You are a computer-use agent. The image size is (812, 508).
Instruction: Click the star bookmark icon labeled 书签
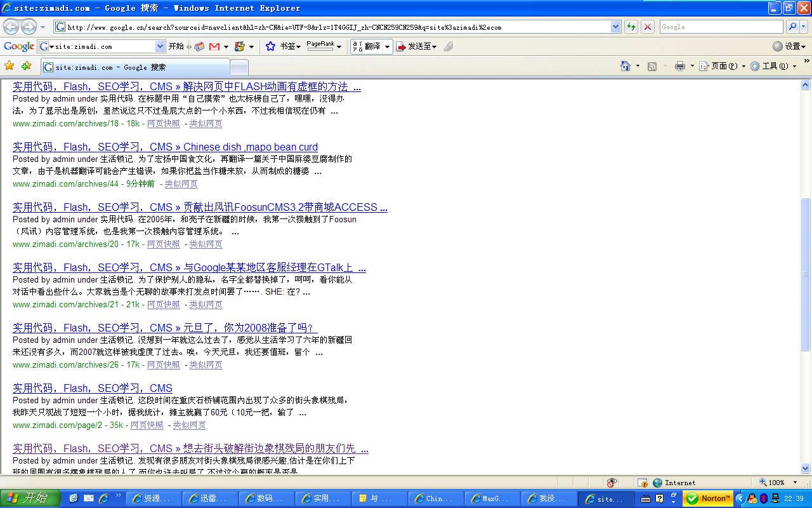pos(270,46)
